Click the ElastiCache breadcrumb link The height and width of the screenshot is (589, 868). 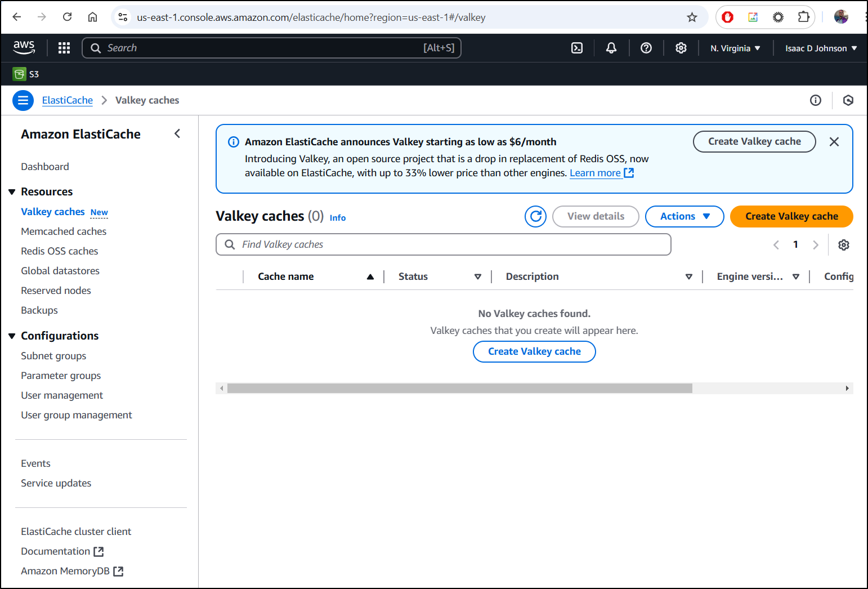point(68,100)
